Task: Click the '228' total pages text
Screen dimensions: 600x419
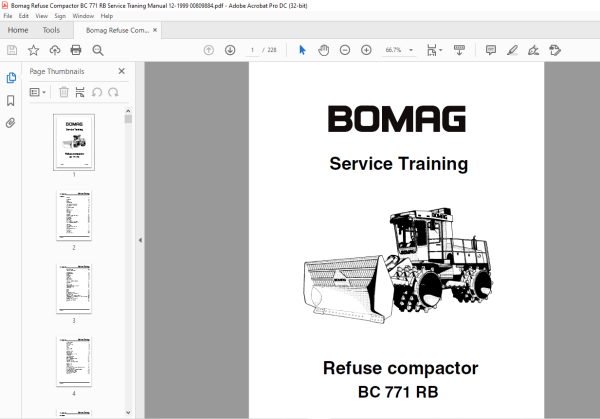Action: click(x=272, y=50)
